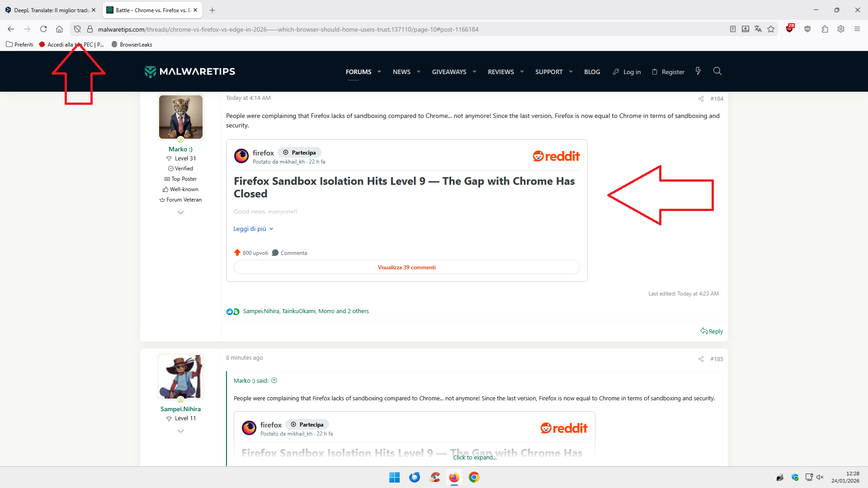
Task: Open the Preferiti bookmarks folder
Action: coord(19,44)
